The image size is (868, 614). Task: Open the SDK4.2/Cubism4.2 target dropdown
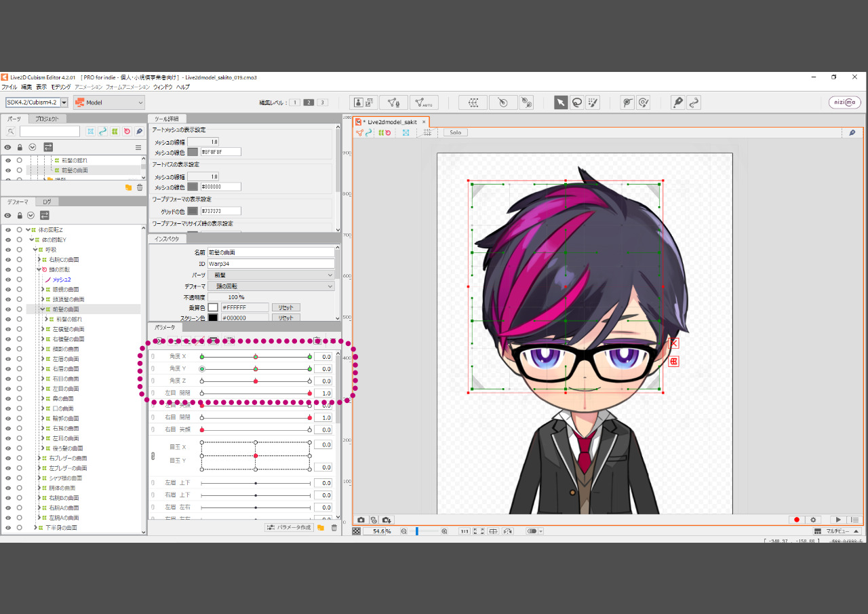click(x=64, y=102)
